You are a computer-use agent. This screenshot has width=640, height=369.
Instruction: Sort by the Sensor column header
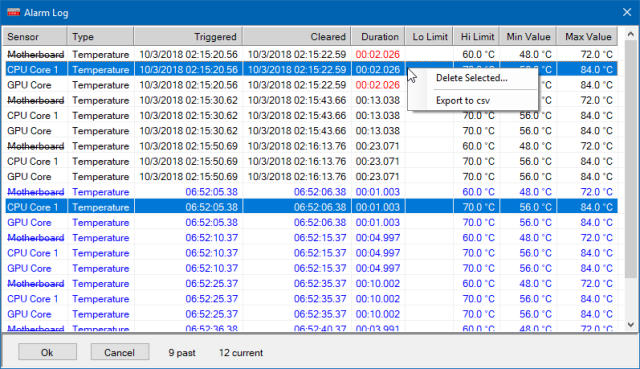click(x=35, y=37)
